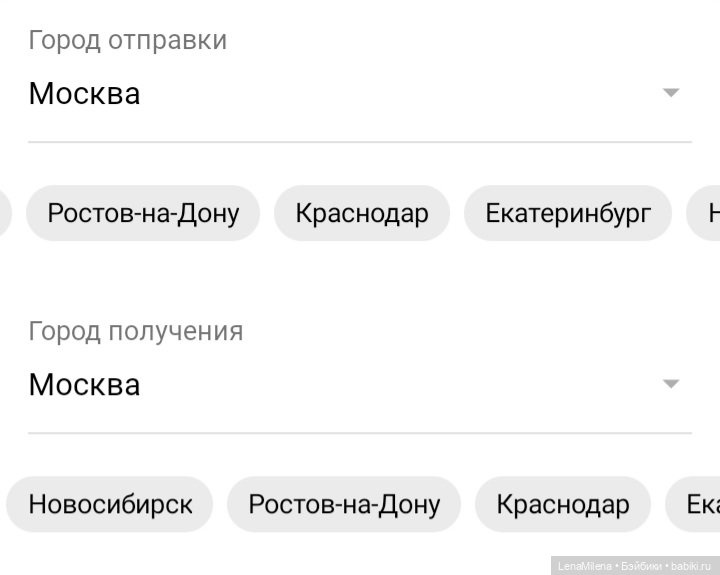Select Ростов-на-Дону chip for sending city
Image resolution: width=720 pixels, height=575 pixels.
143,213
